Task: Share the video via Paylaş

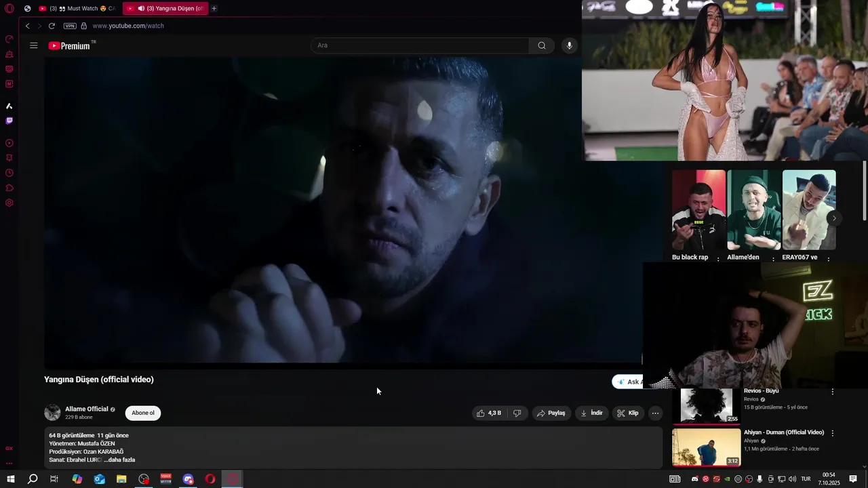Action: coord(551,413)
